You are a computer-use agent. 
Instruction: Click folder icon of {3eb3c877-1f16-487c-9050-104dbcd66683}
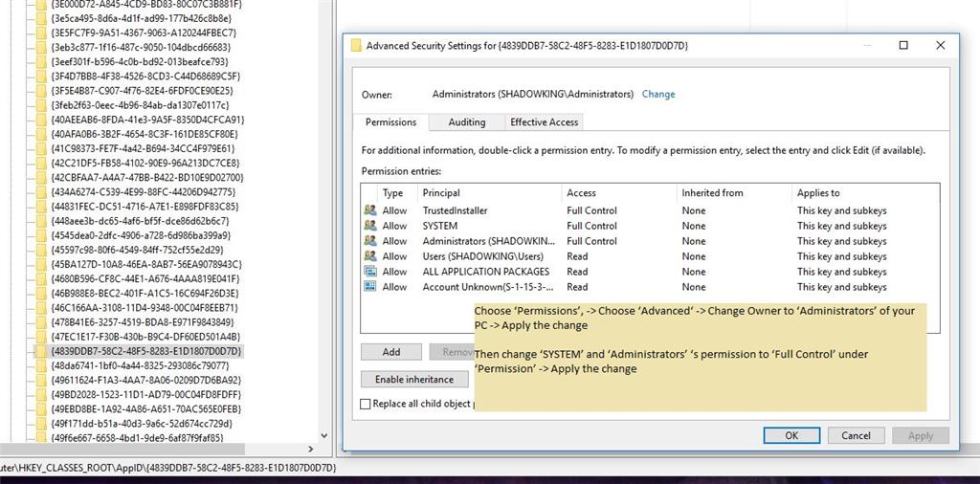pos(42,48)
